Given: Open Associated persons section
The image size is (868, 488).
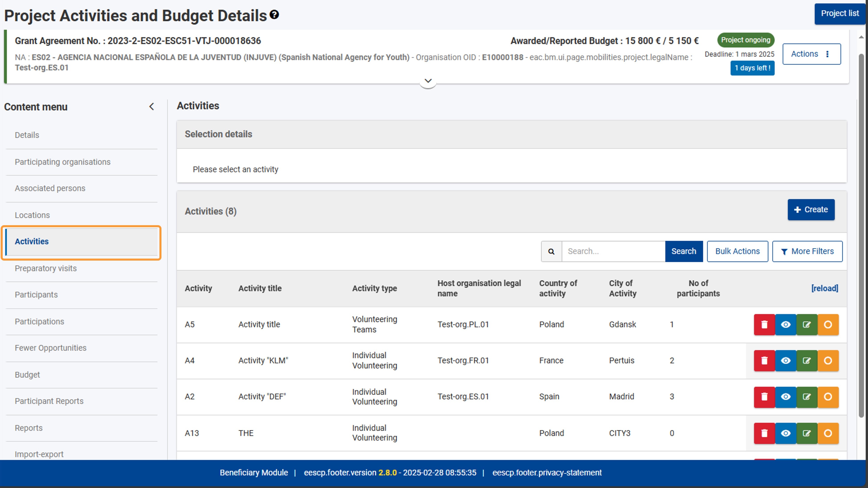Looking at the screenshot, I should click(x=82, y=188).
